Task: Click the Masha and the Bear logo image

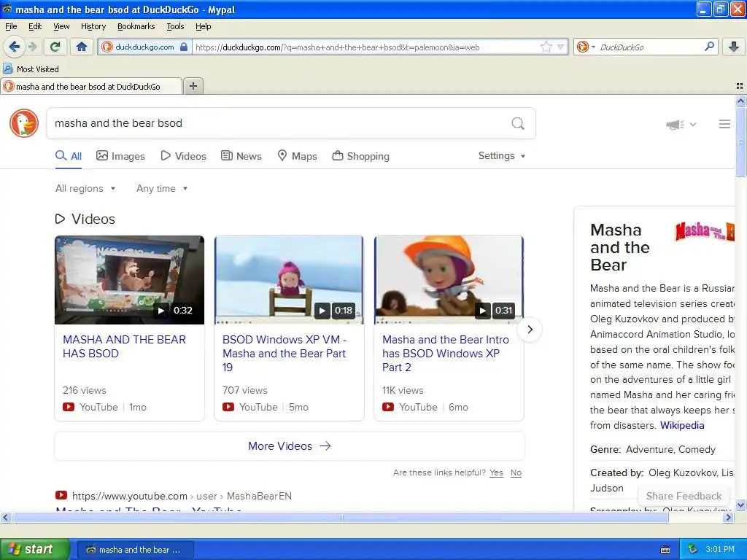Action: [705, 231]
